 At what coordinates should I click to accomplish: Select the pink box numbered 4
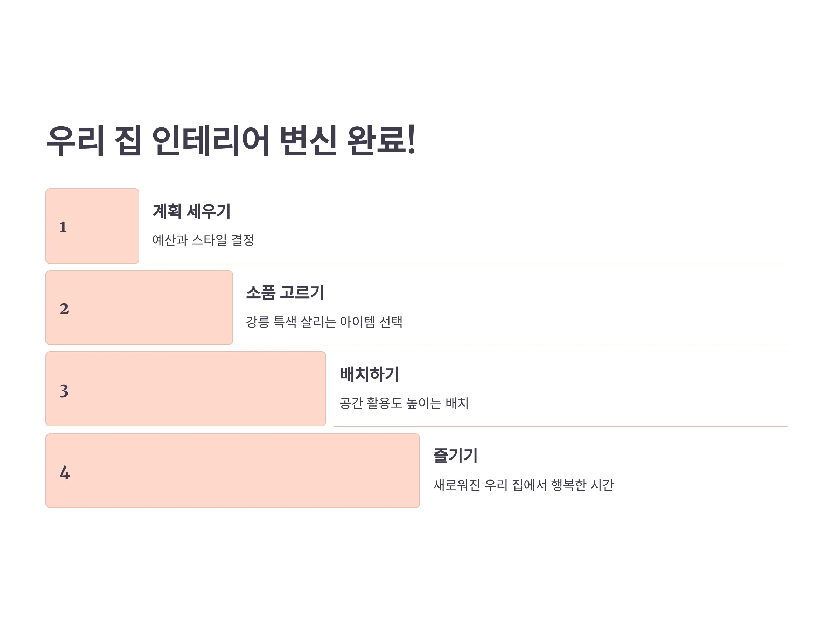tap(232, 471)
